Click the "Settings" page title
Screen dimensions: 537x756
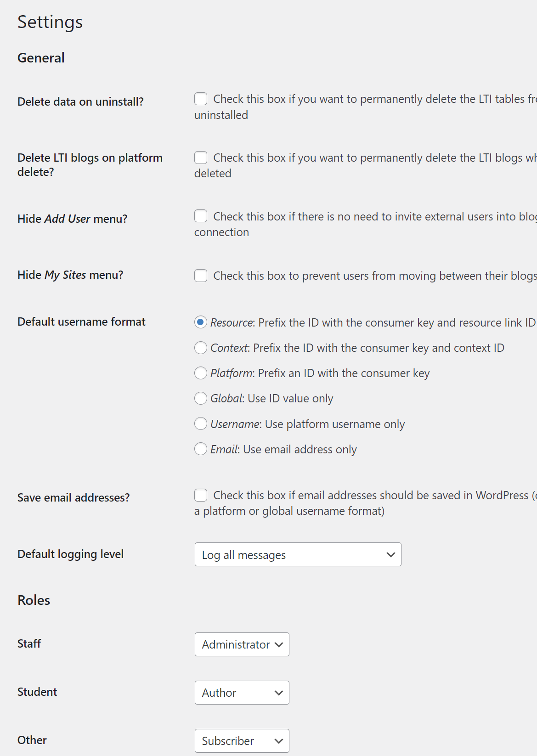(50, 21)
